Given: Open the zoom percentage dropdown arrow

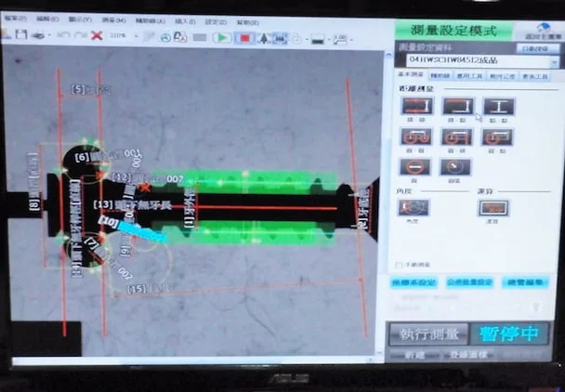Looking at the screenshot, I should pos(137,36).
